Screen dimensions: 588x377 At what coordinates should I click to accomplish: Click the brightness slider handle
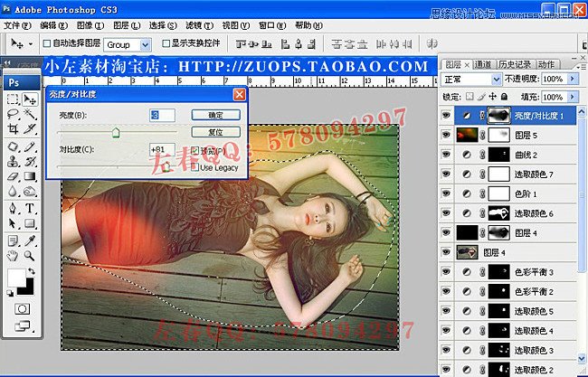click(x=116, y=132)
